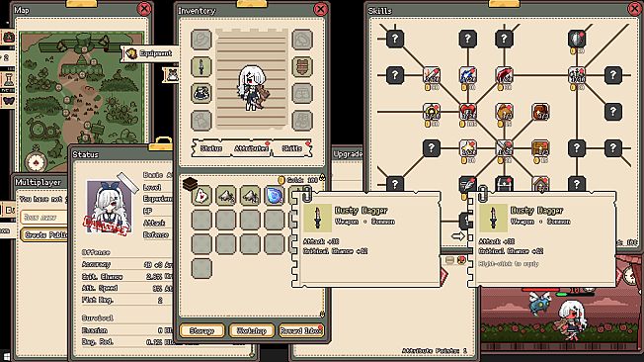Switch to the Skills tab in Inventory
Screen dimensions: 644x362
[x=292, y=148]
